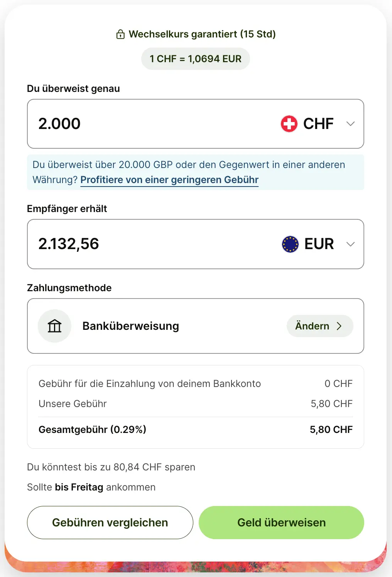The image size is (392, 577).
Task: Click Gebühren vergleichen button
Action: tap(110, 523)
